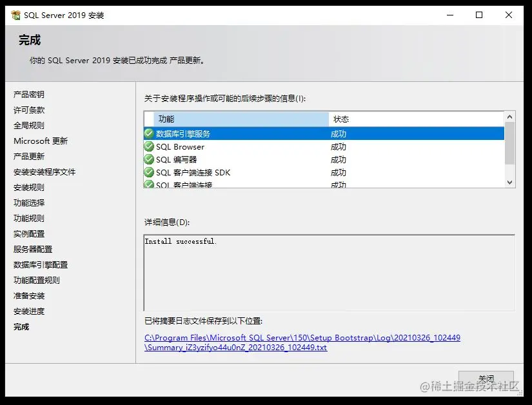Click 数据库引擎配置 step in sidebar
Viewport: 532px width, 405px height.
click(x=41, y=264)
